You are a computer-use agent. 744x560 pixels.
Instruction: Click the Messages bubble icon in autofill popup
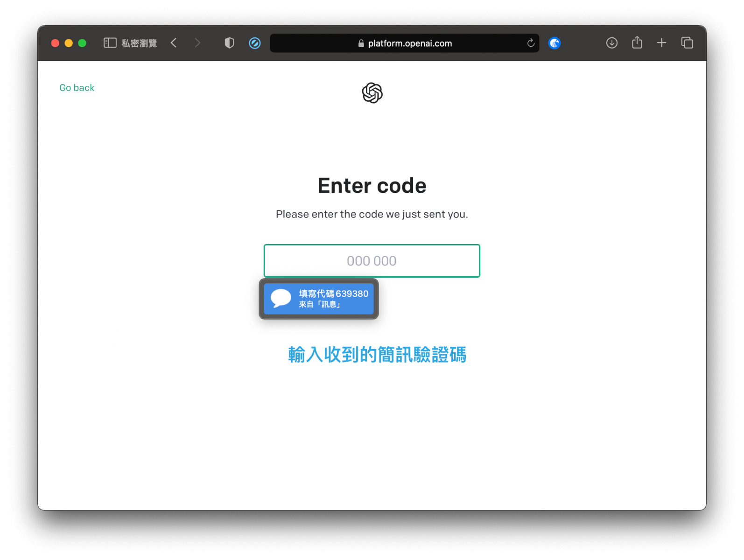[x=281, y=298]
